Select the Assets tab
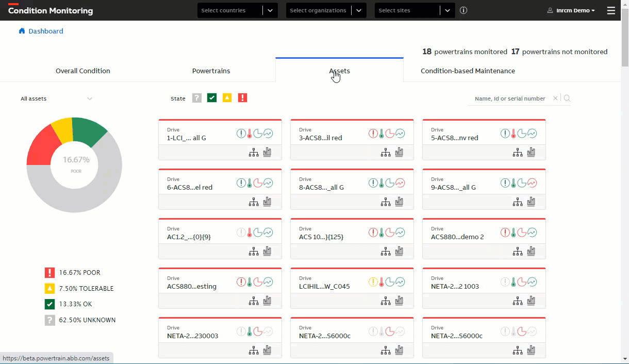Viewport: 629px width, 364px height. [339, 71]
